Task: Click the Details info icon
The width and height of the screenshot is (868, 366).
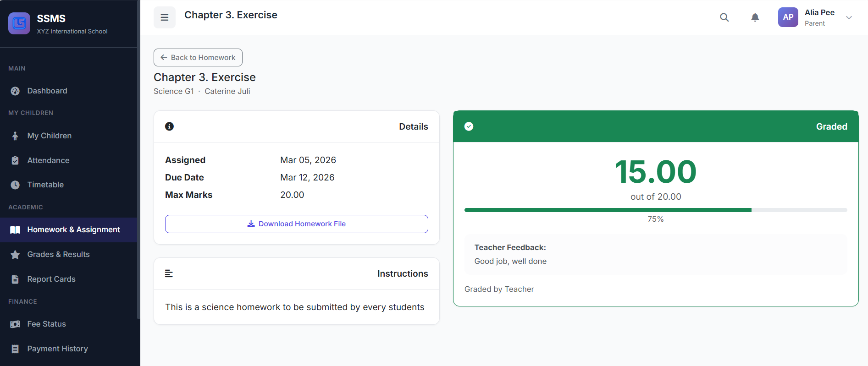Action: point(169,126)
